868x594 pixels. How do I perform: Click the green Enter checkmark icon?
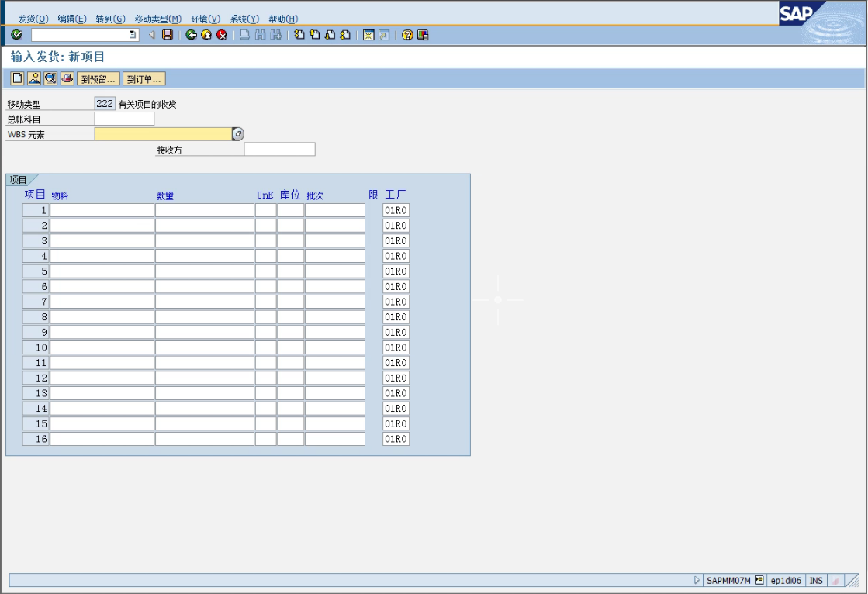coord(16,35)
